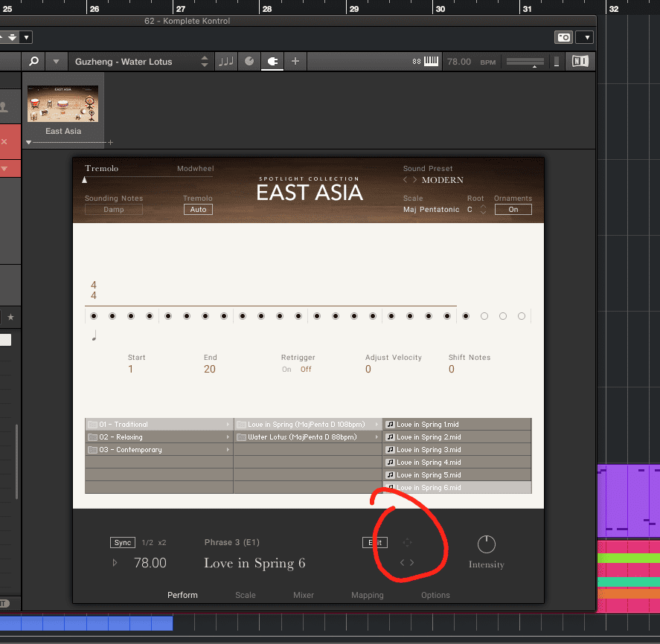Open the preset search magnifier
The height and width of the screenshot is (644, 660).
click(x=34, y=62)
